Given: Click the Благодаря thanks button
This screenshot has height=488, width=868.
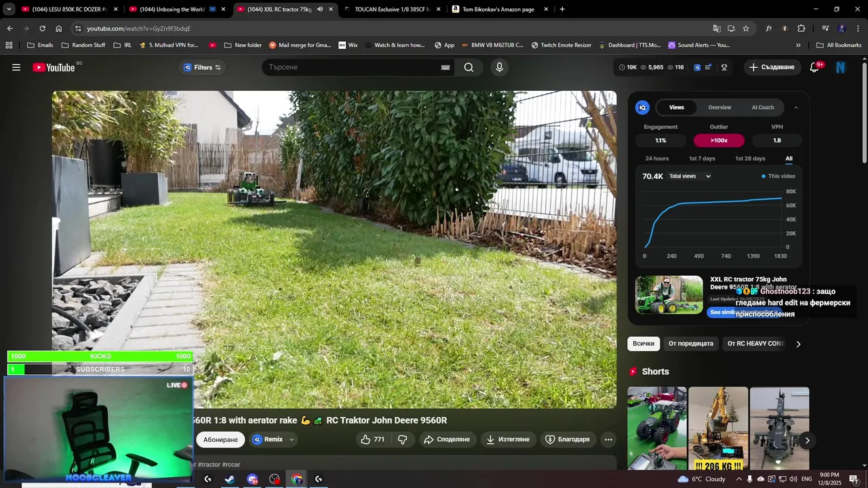Looking at the screenshot, I should (x=568, y=439).
